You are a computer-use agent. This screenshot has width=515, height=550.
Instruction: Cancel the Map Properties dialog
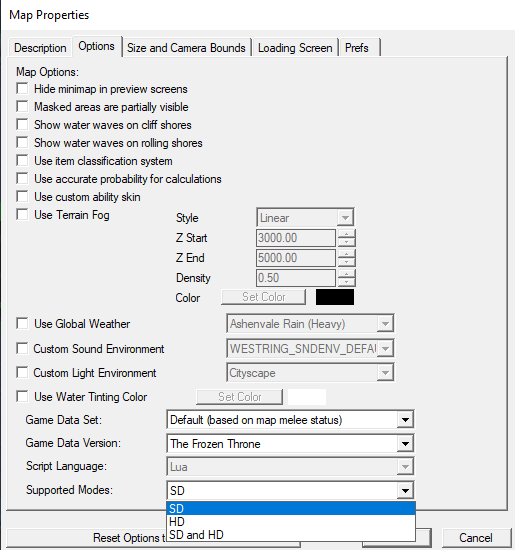click(476, 538)
